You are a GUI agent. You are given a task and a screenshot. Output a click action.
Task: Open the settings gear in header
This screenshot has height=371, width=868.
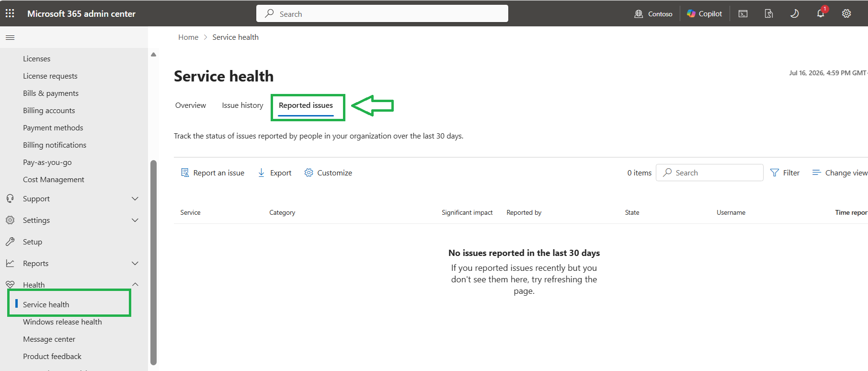(846, 13)
